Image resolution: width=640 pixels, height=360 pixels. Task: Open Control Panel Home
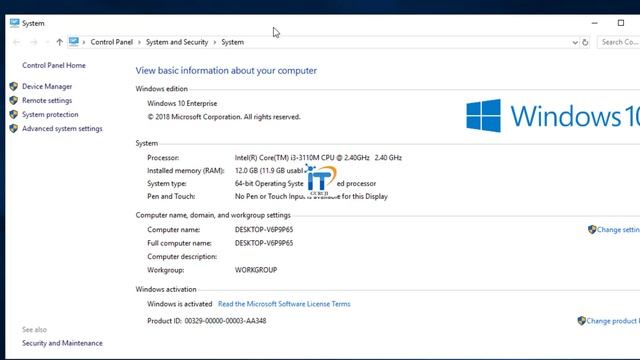pos(54,65)
